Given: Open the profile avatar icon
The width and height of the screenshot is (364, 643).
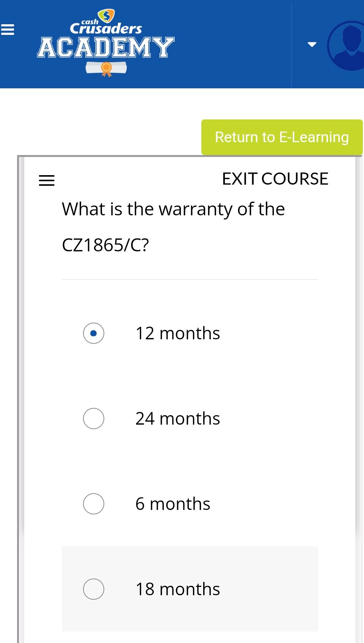Looking at the screenshot, I should click(x=345, y=45).
